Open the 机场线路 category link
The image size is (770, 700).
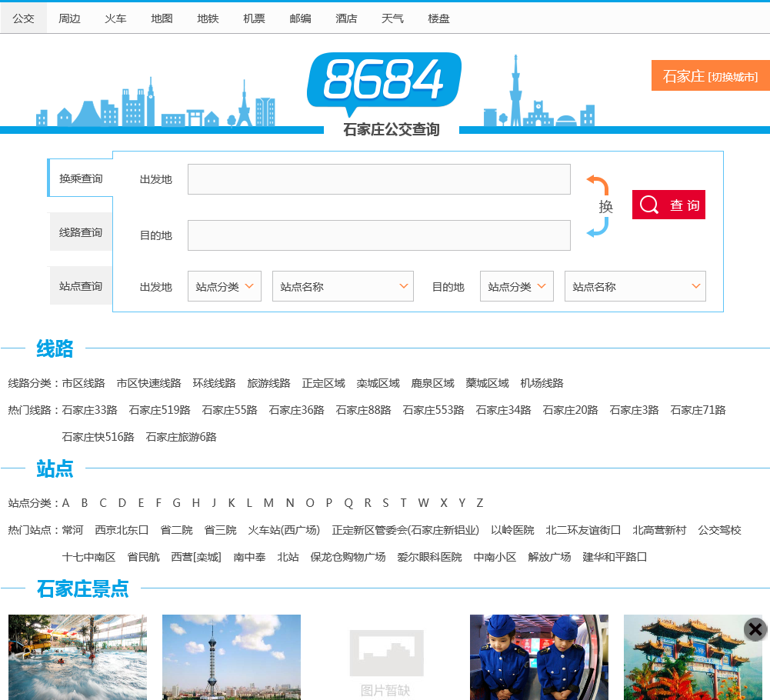pos(542,383)
